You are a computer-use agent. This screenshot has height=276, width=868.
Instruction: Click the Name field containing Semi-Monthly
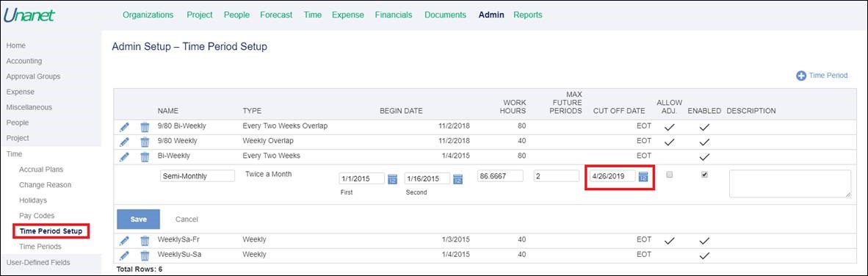[198, 176]
